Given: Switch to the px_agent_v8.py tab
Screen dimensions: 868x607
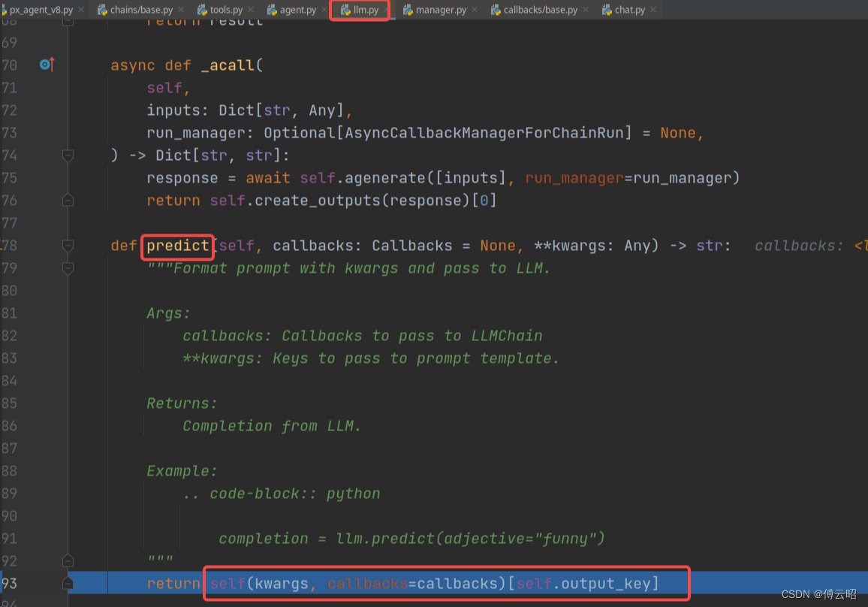Looking at the screenshot, I should point(41,10).
